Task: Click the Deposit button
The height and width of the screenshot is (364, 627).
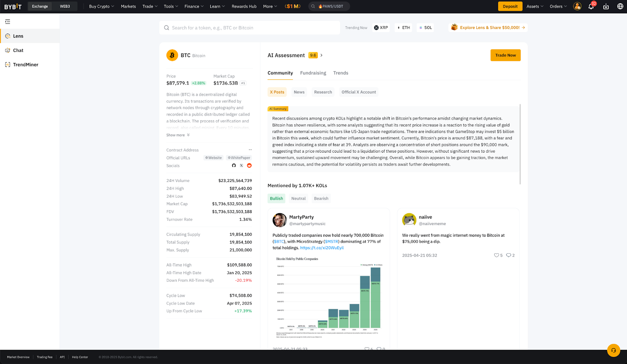Action: click(x=510, y=6)
